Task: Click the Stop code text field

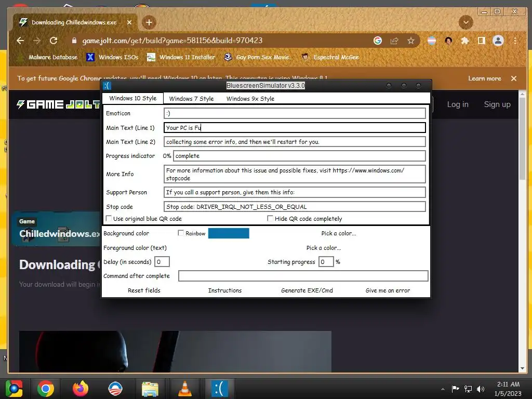Action: tap(295, 207)
